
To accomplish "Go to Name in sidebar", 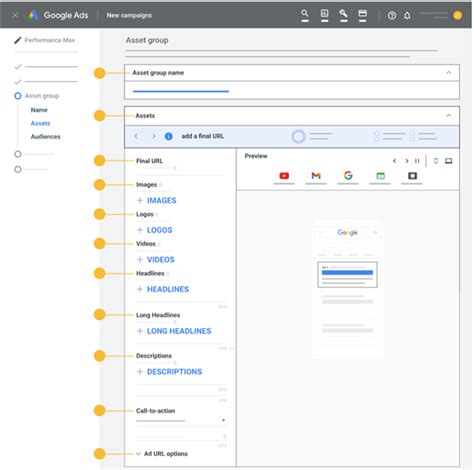I will tap(39, 110).
